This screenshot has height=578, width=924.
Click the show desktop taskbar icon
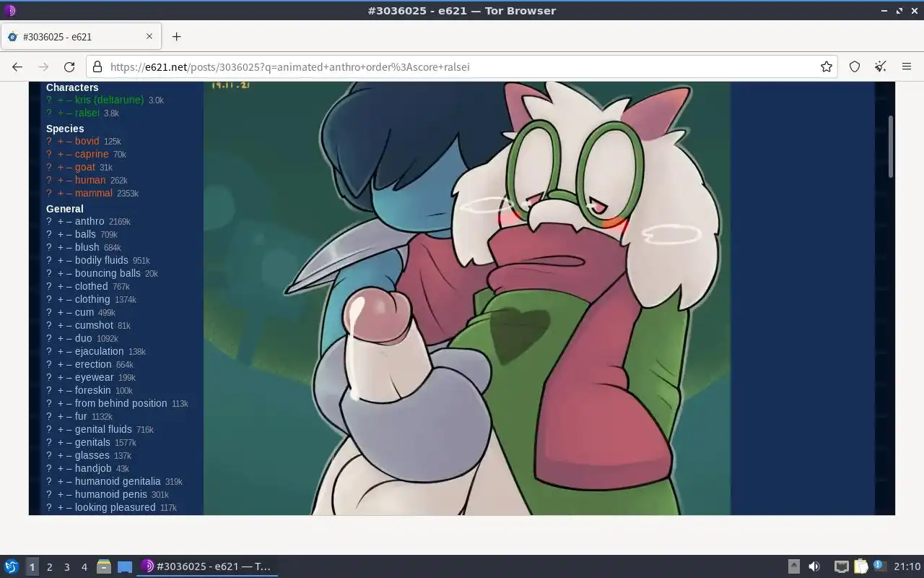(125, 566)
